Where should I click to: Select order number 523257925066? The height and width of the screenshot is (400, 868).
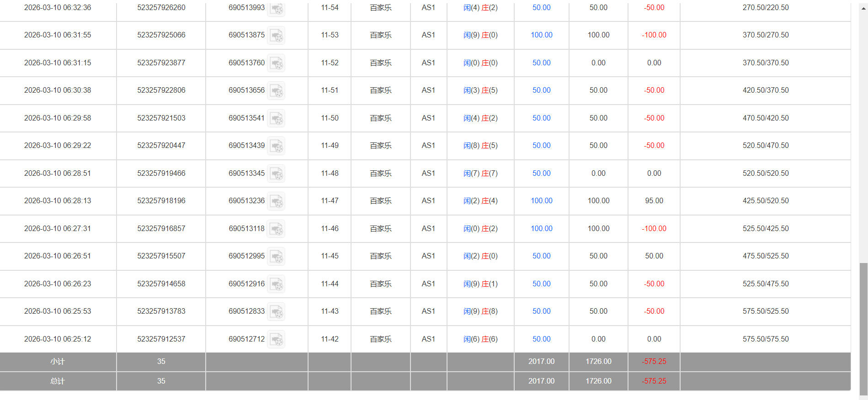(x=161, y=35)
